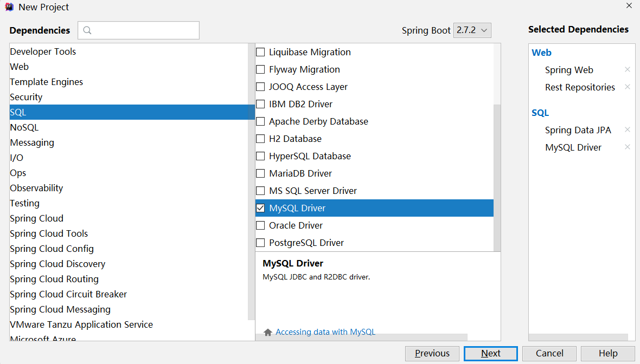
Task: Click the Web heading in Selected Dependencies
Action: point(541,53)
